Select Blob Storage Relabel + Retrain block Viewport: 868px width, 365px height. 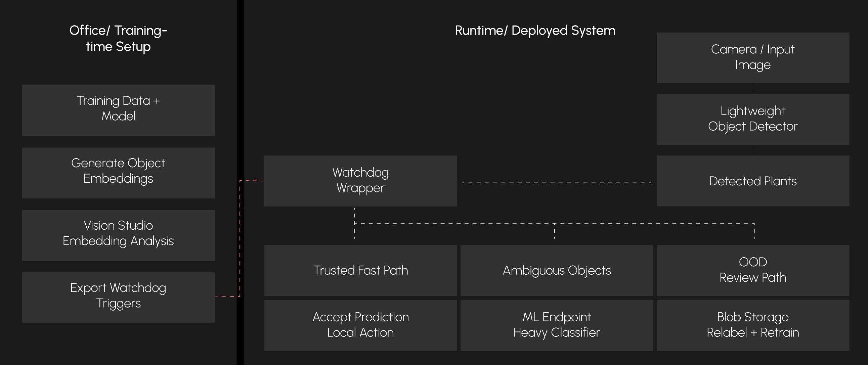point(753,325)
